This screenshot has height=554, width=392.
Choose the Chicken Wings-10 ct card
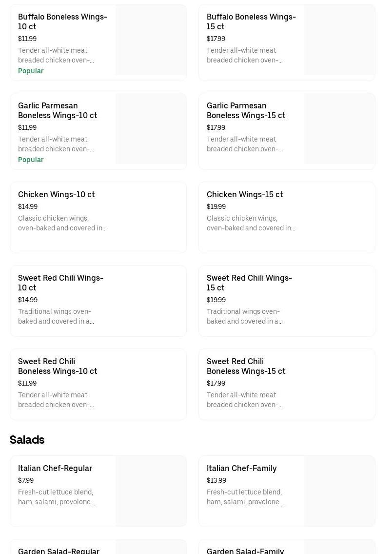pos(98,217)
